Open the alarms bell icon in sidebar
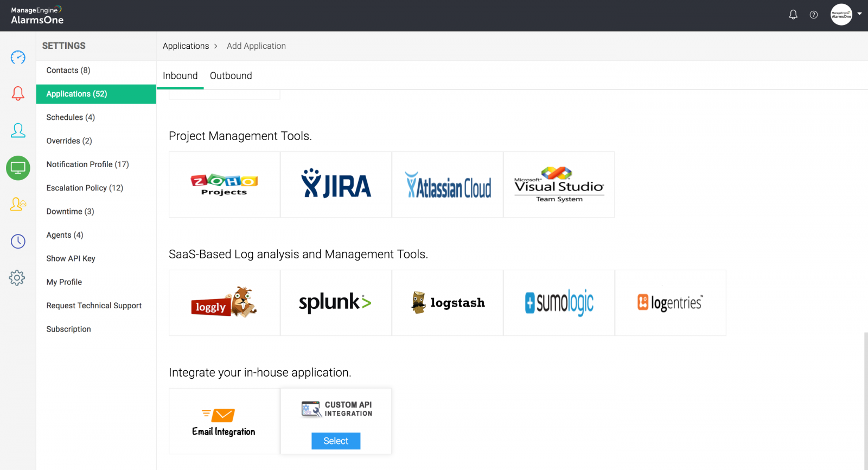The height and width of the screenshot is (470, 868). tap(18, 93)
